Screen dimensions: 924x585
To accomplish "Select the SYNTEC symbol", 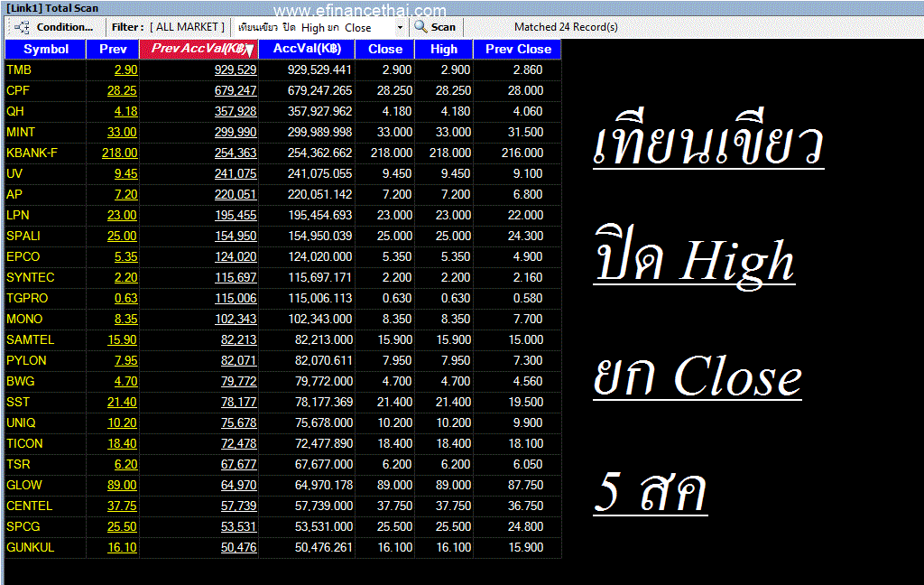I will pyautogui.click(x=30, y=277).
